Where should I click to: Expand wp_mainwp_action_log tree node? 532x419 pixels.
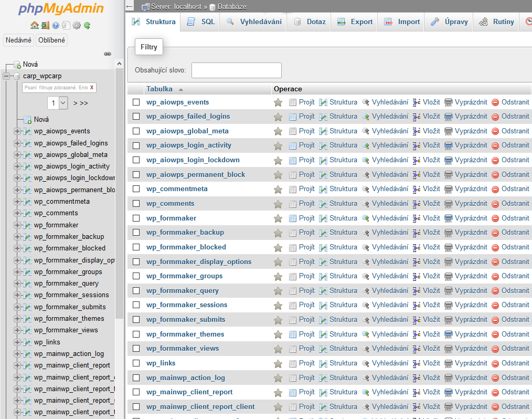click(x=17, y=354)
